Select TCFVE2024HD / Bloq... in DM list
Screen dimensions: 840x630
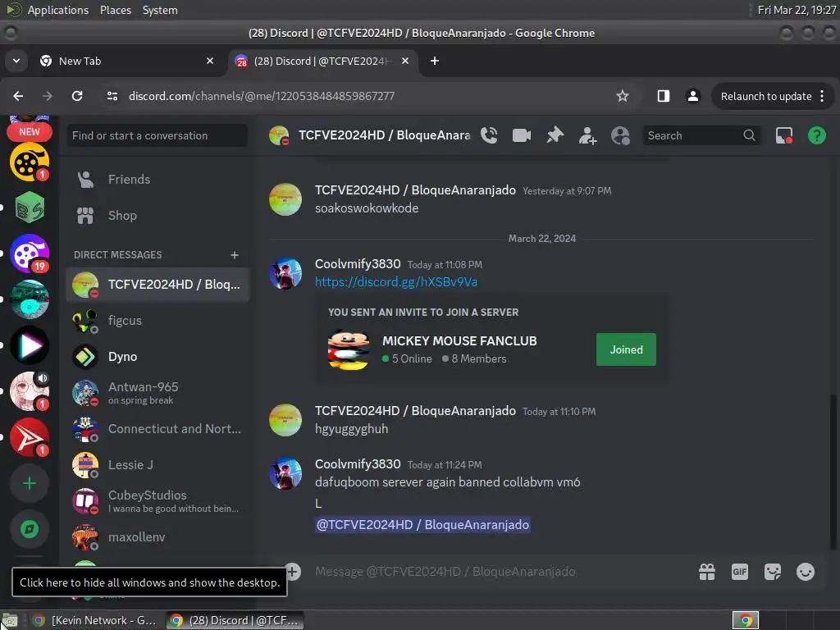tap(157, 285)
